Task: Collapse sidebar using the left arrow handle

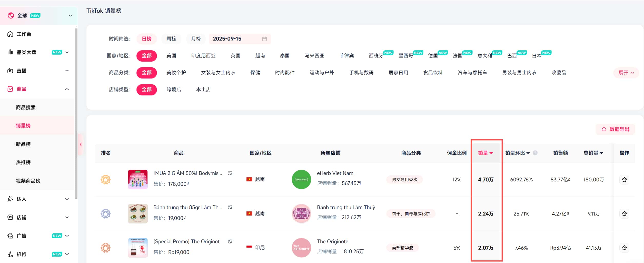Action: pos(81,144)
